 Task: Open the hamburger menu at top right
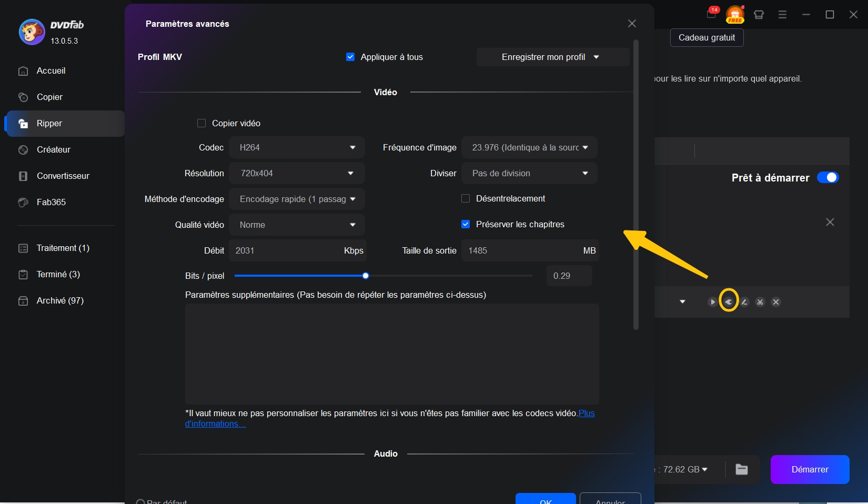click(x=782, y=15)
